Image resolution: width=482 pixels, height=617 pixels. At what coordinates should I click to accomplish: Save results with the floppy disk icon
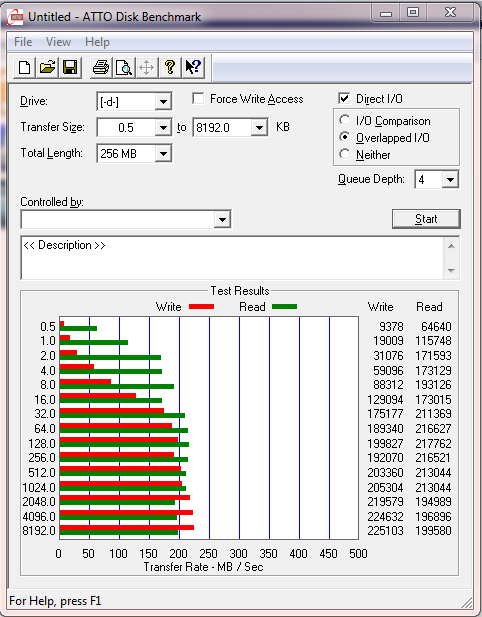pos(70,67)
